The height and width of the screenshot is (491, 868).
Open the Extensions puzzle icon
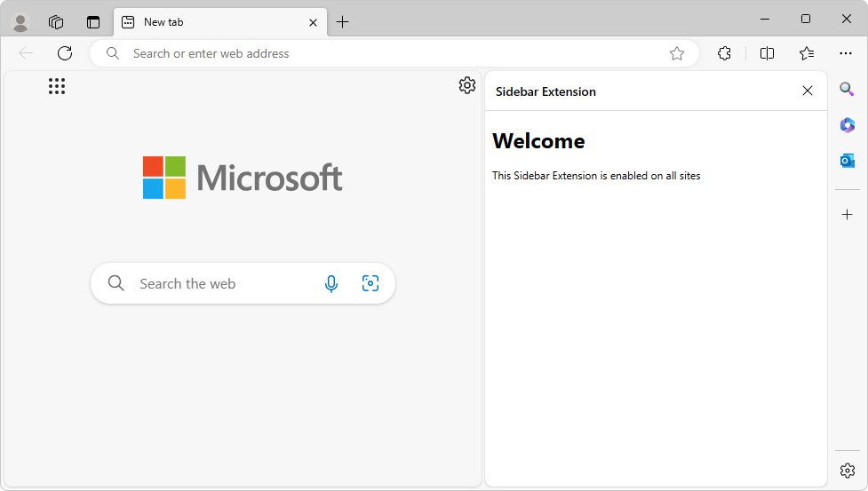(724, 53)
